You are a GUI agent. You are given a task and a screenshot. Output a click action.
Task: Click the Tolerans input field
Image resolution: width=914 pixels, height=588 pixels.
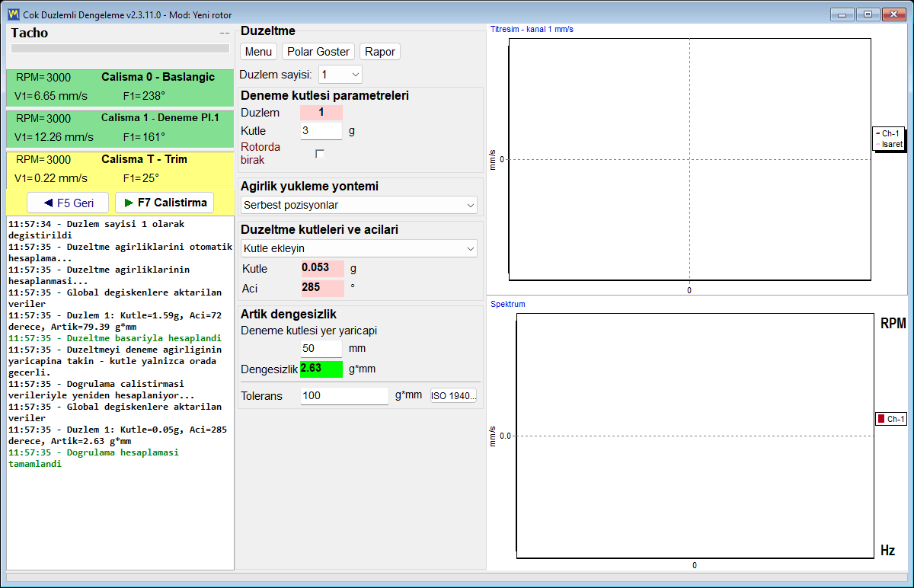[x=344, y=396]
